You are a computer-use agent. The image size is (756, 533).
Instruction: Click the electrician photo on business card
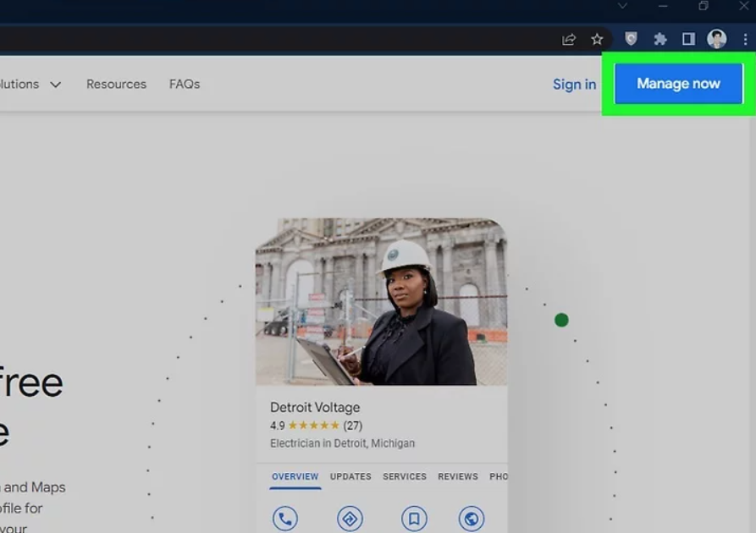[x=381, y=302]
